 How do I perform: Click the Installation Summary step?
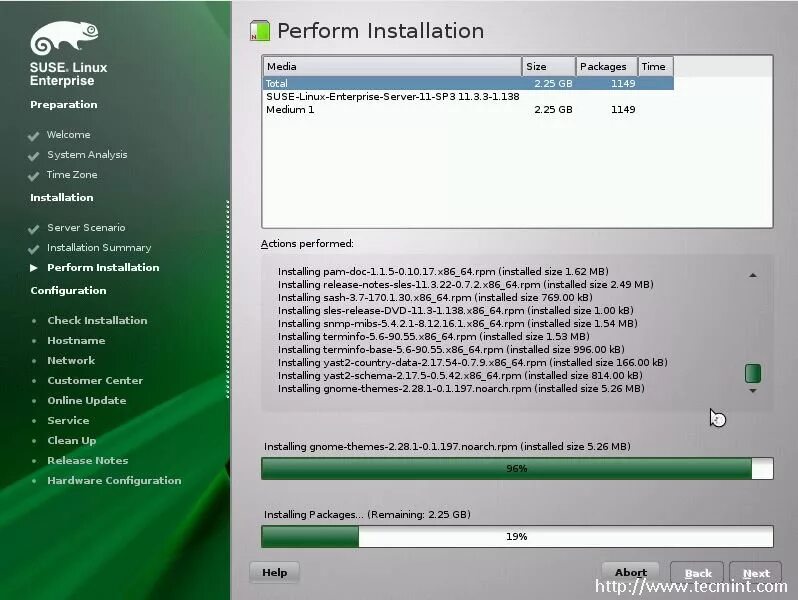point(99,248)
